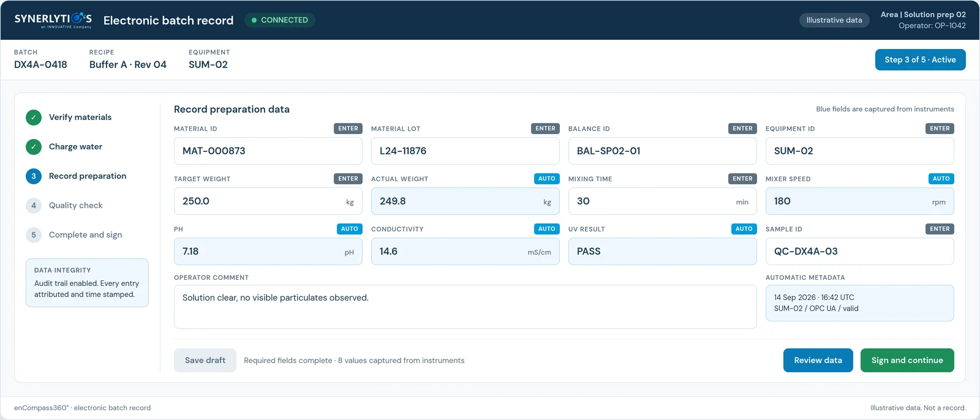Click the ENTER tag on Balance ID
The width and height of the screenshot is (980, 420).
pos(742,129)
